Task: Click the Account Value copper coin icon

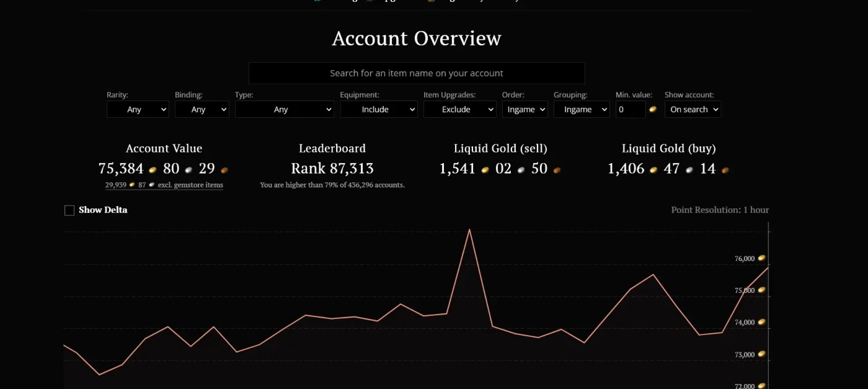Action: pos(224,169)
